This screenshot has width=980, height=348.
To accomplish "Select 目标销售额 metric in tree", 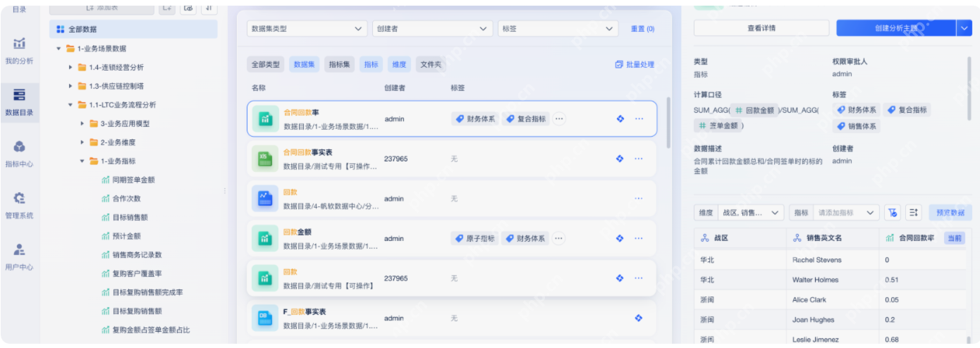I will coord(130,217).
